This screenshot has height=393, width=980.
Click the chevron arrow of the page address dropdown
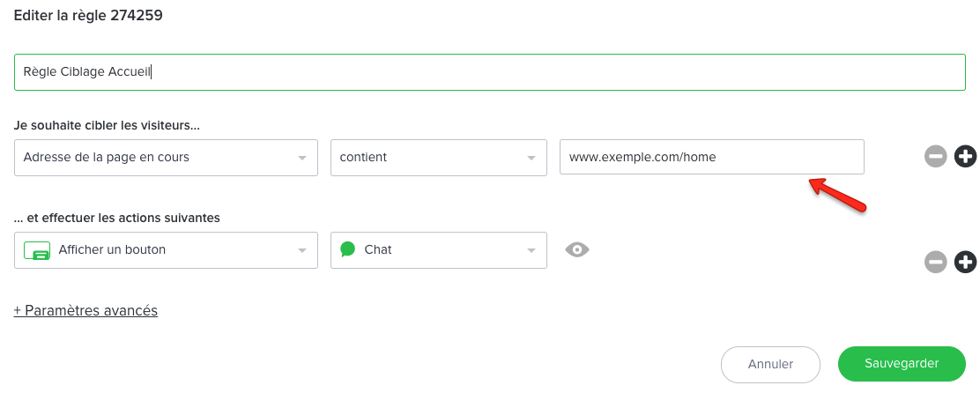pos(302,159)
